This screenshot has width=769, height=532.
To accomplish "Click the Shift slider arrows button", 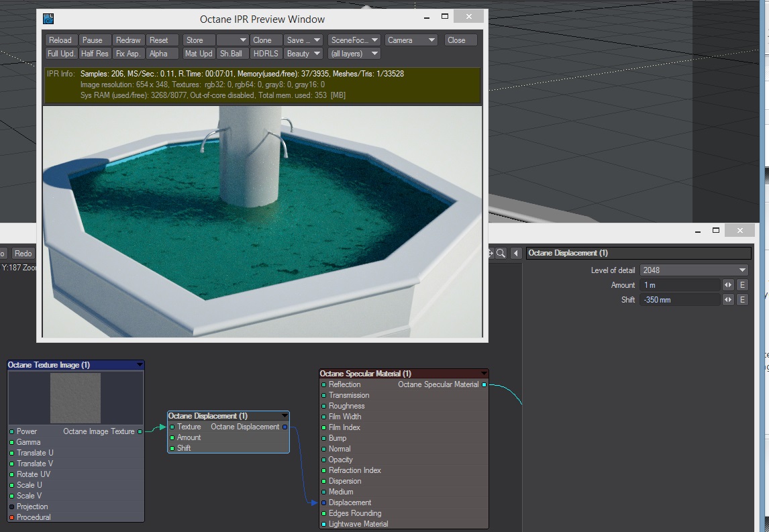I will point(728,300).
